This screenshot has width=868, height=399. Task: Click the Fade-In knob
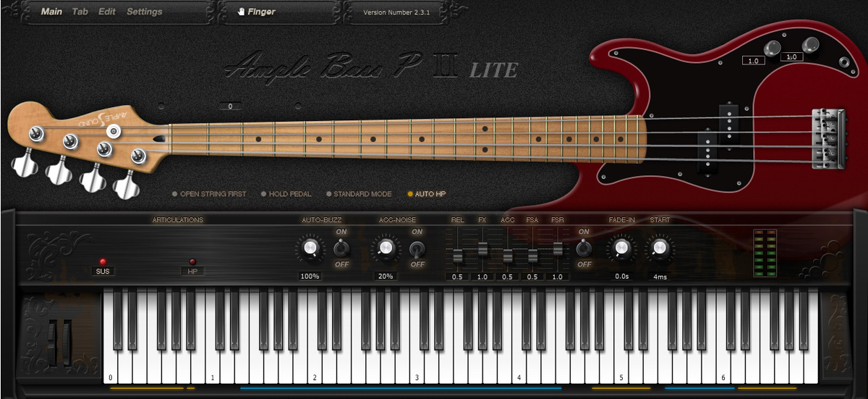click(x=621, y=249)
